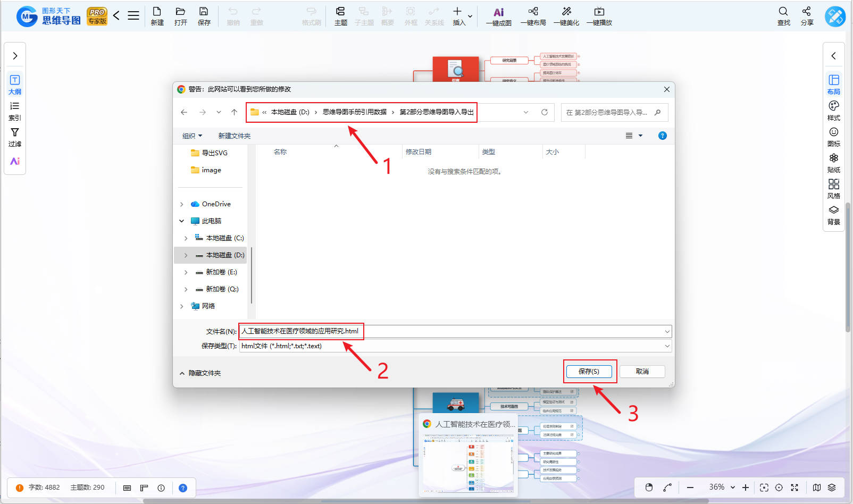Zoom out using the minus control

click(x=690, y=487)
